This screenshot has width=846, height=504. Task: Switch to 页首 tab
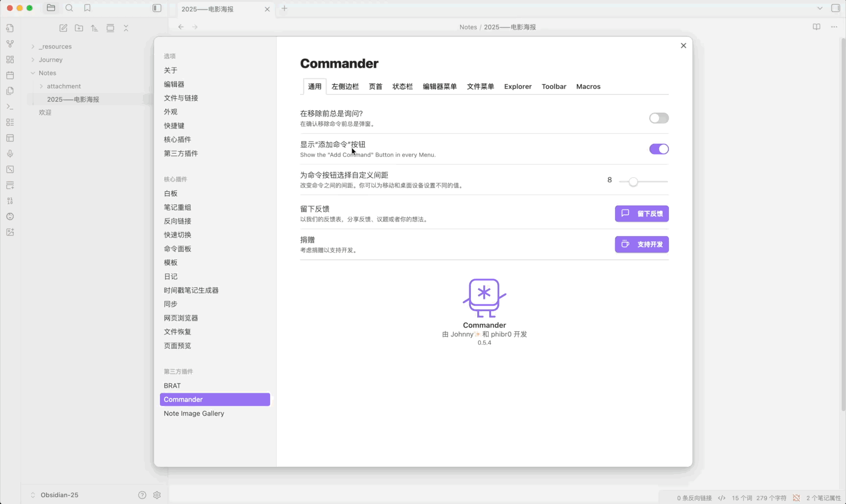click(x=376, y=87)
